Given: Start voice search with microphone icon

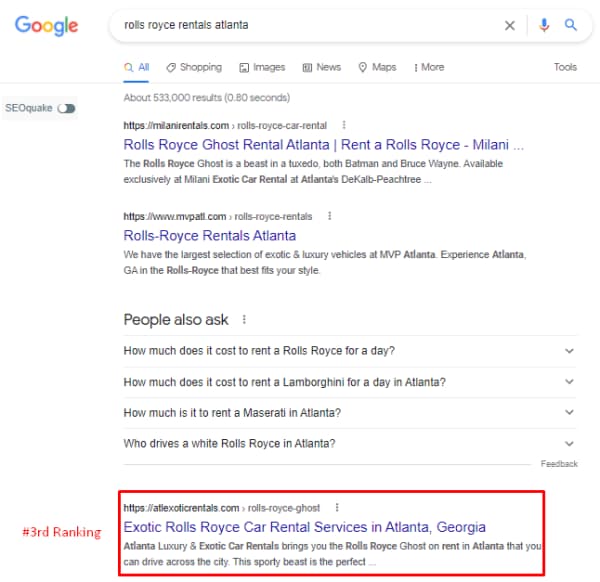Looking at the screenshot, I should [x=544, y=25].
